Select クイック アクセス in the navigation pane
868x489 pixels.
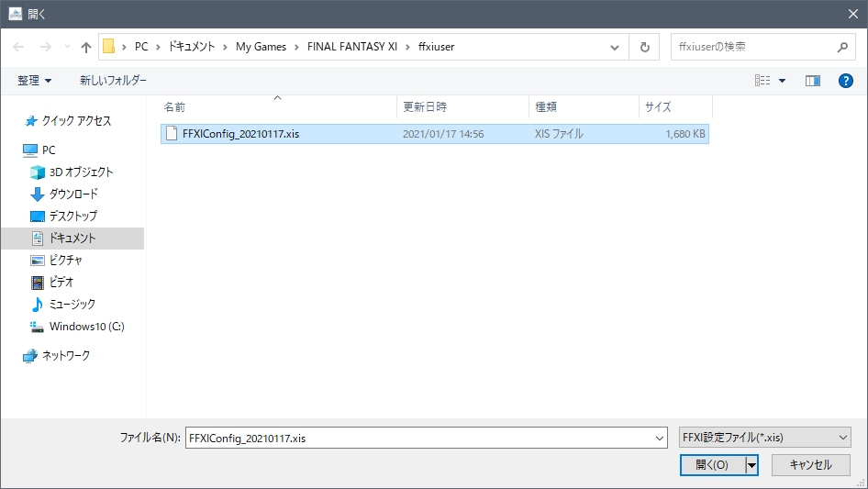(x=76, y=121)
